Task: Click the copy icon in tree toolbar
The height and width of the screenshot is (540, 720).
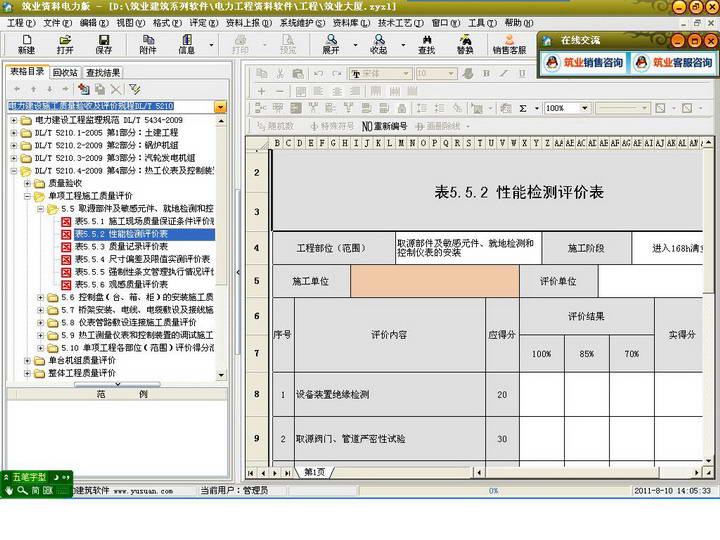Action: point(100,89)
